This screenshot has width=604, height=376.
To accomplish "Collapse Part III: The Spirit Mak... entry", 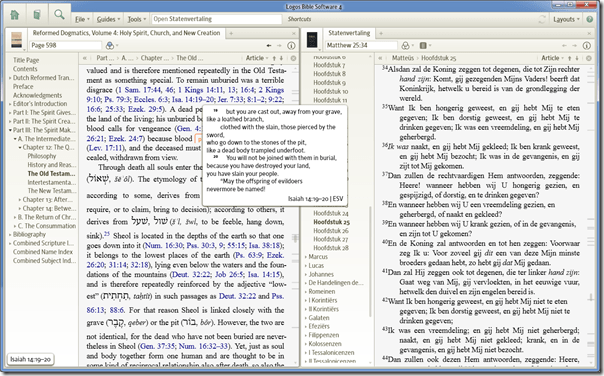I will (10, 130).
